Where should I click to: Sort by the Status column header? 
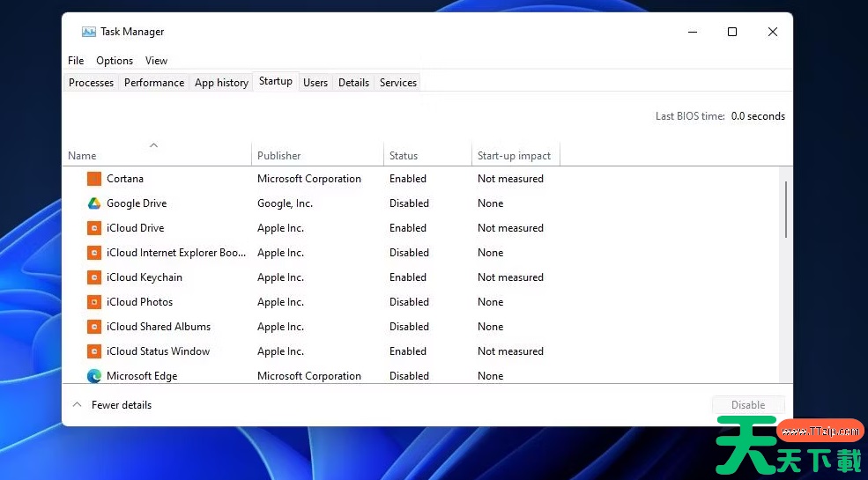point(404,156)
